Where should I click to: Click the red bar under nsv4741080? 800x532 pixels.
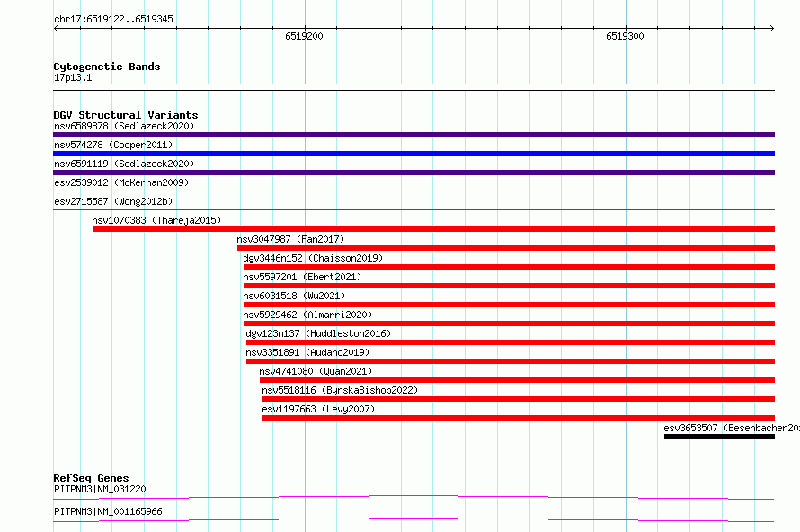518,380
